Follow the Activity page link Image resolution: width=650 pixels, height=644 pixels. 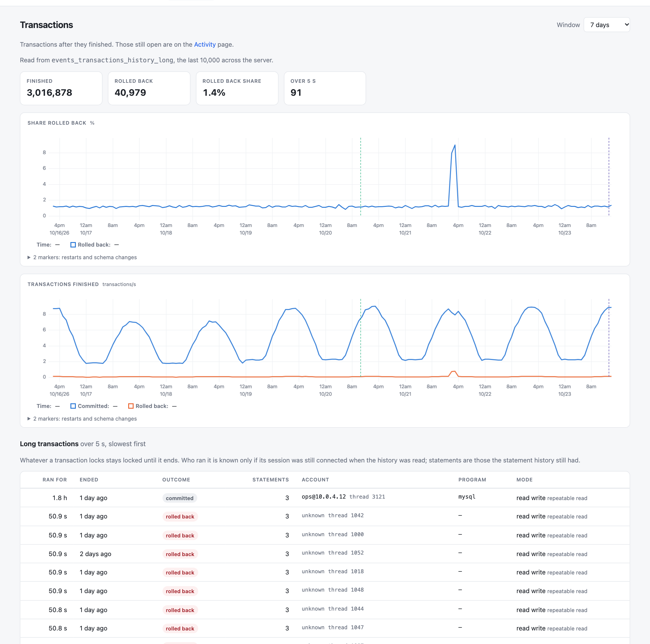pos(205,45)
